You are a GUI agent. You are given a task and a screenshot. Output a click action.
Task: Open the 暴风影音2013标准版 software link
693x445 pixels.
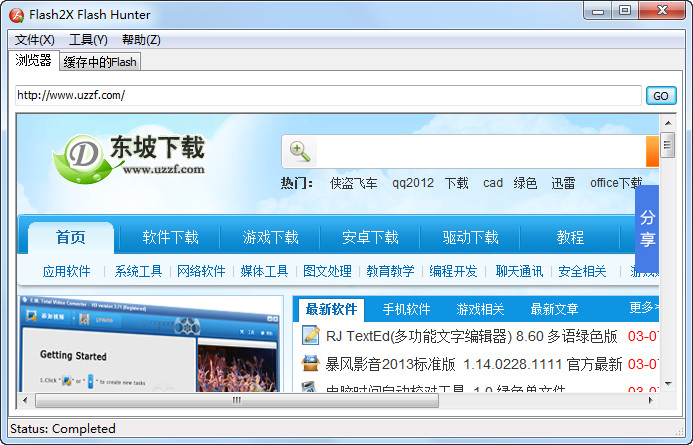(474, 365)
